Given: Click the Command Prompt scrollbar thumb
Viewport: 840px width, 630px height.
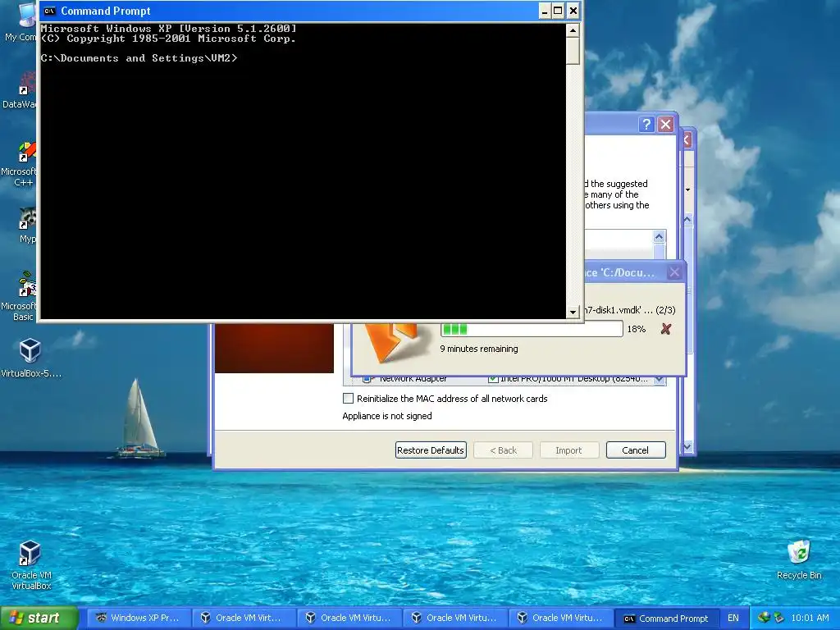Looking at the screenshot, I should tap(573, 51).
